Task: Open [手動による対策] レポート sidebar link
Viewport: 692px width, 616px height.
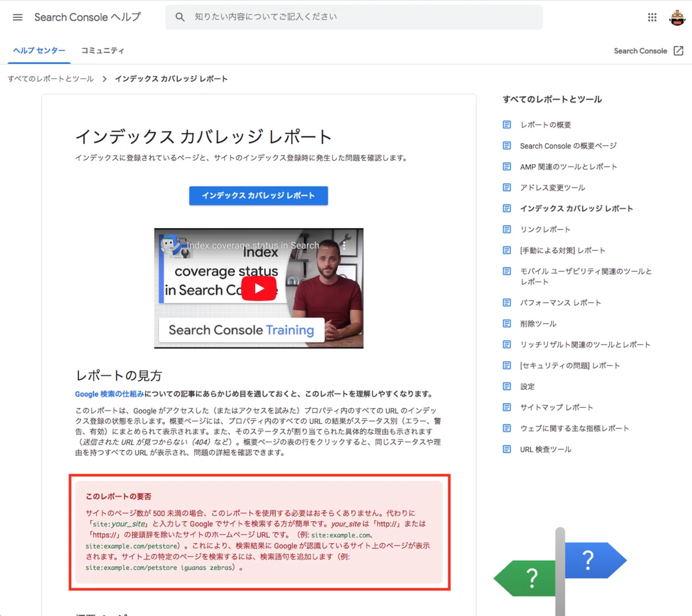Action: click(x=563, y=250)
